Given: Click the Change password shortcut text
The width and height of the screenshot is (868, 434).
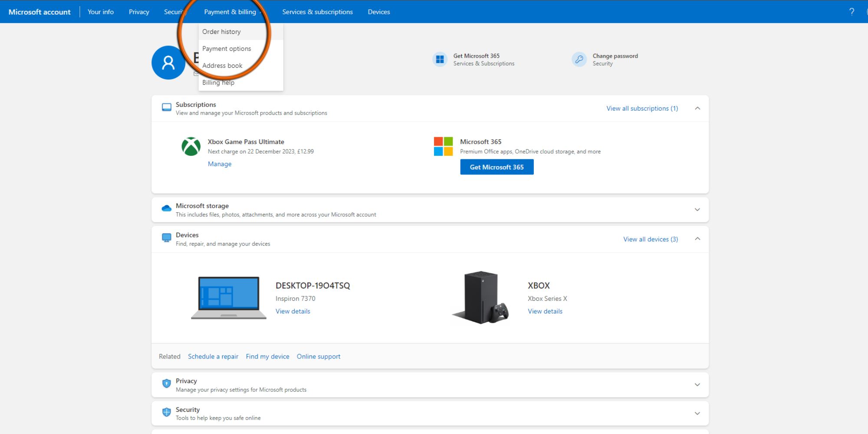Looking at the screenshot, I should click(x=615, y=56).
